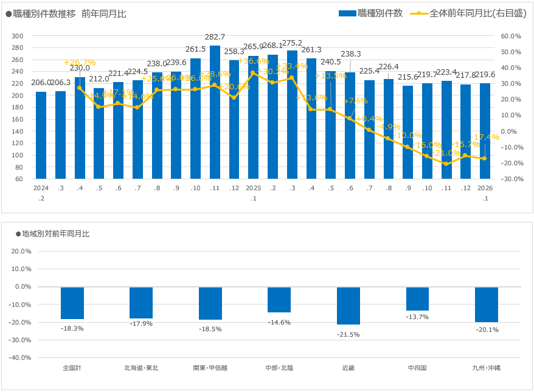The image size is (534, 392).
Task: Select the 中四国 region bar
Action: [x=417, y=298]
